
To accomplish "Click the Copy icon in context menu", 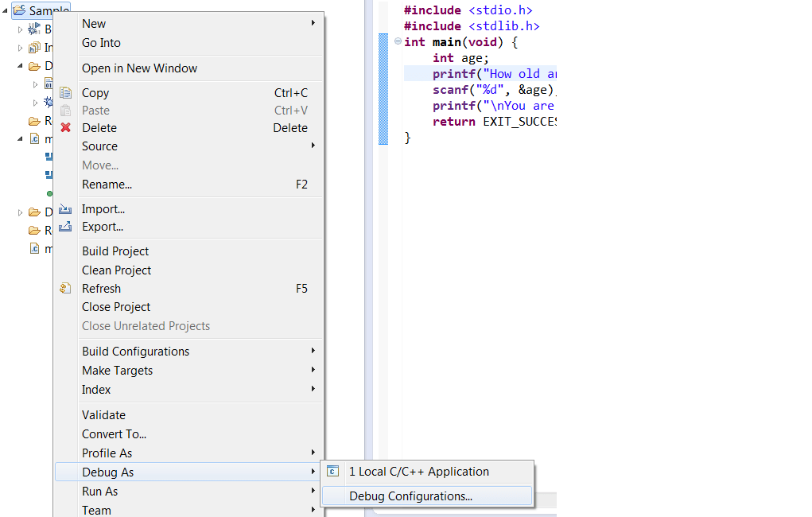I will pyautogui.click(x=65, y=93).
